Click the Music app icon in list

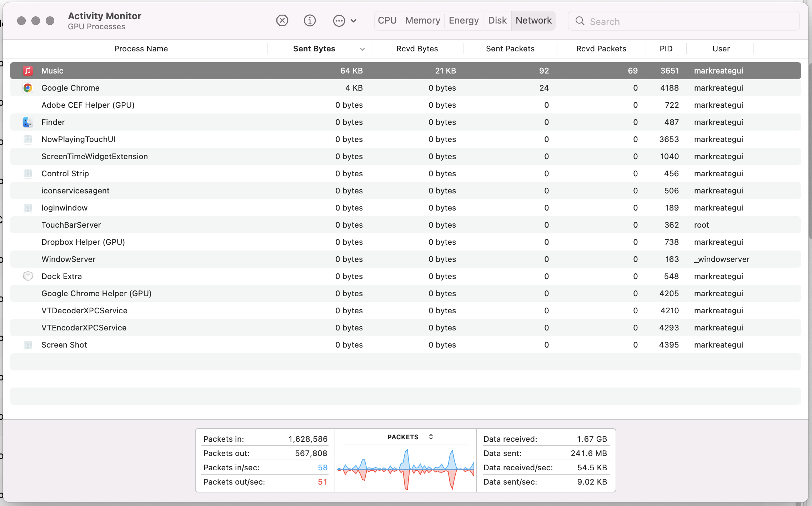(x=28, y=71)
